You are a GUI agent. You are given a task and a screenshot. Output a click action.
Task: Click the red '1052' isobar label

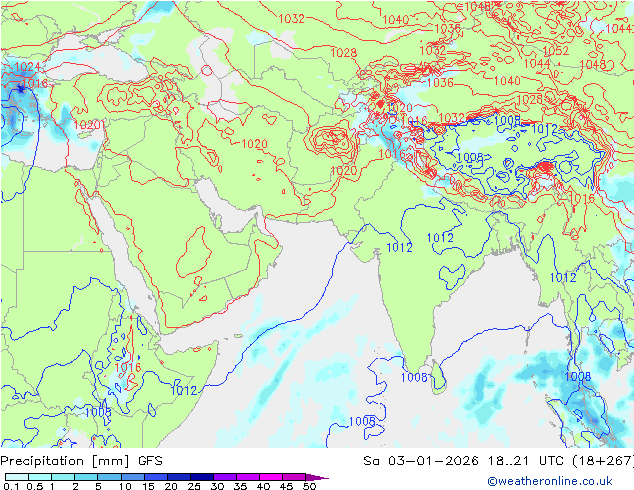[x=556, y=51]
